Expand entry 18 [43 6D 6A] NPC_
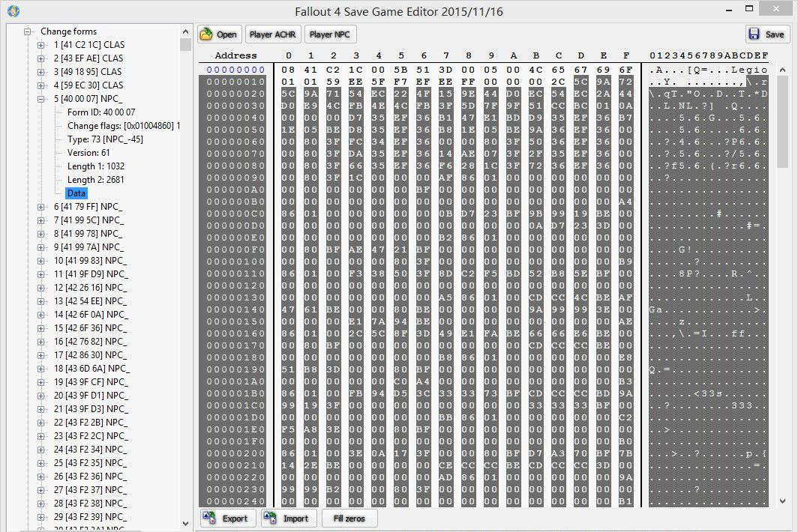 [x=40, y=368]
